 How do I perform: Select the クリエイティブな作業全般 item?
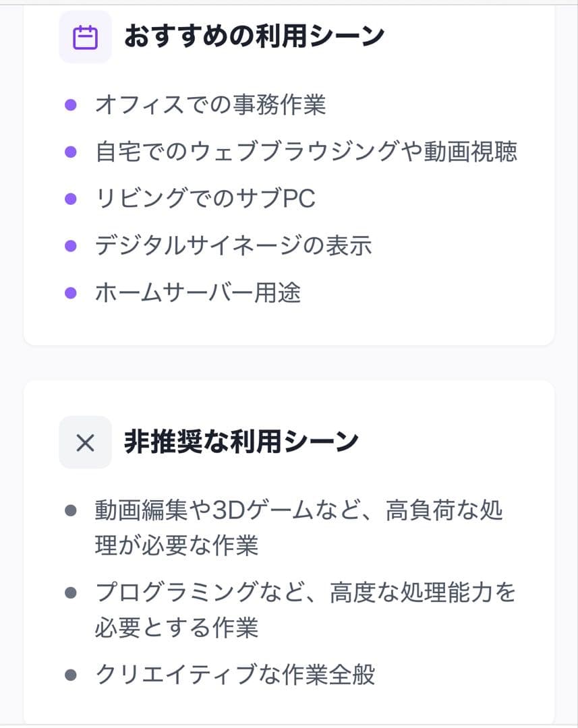coord(235,674)
